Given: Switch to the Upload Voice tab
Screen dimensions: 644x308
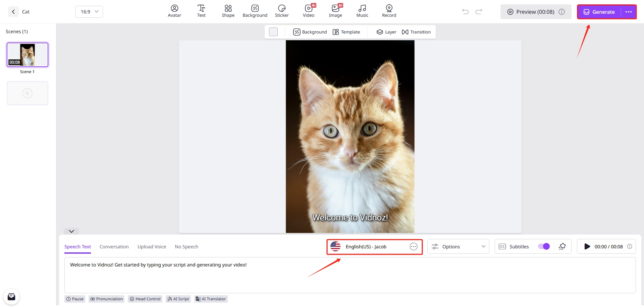Looking at the screenshot, I should [x=152, y=247].
